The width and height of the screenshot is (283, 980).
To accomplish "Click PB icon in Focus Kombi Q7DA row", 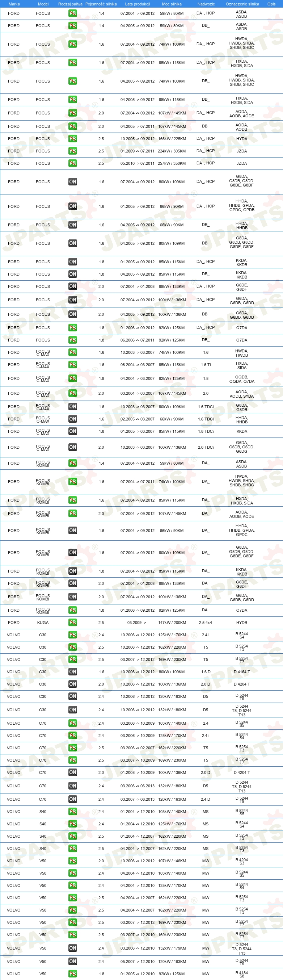I will click(x=73, y=610).
